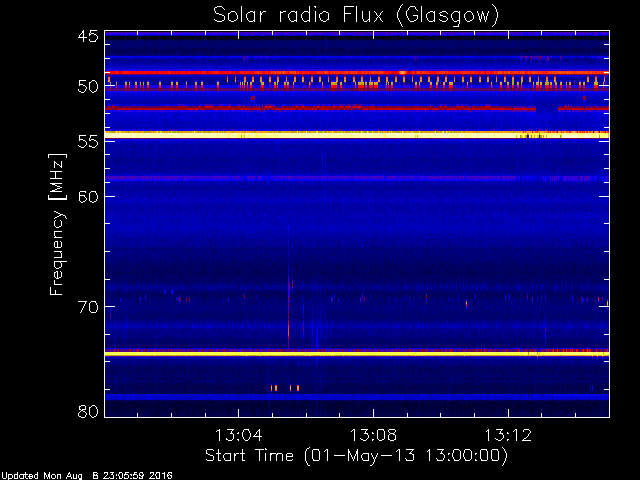
Task: Click the faint purple band near 58 MHz
Action: click(x=357, y=178)
